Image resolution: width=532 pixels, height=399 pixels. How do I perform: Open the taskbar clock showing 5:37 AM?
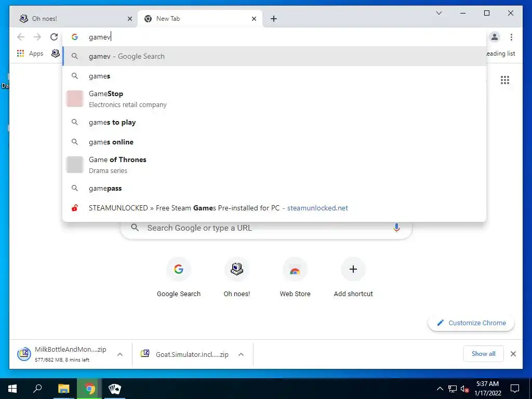click(487, 389)
